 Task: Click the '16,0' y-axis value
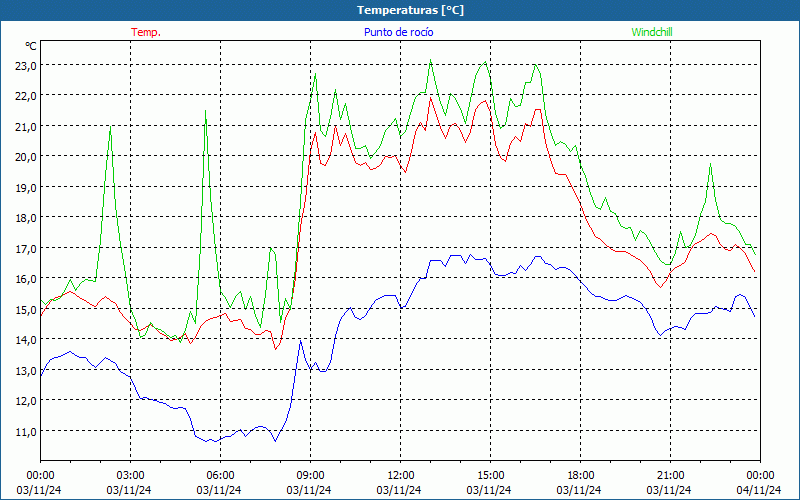point(26,279)
